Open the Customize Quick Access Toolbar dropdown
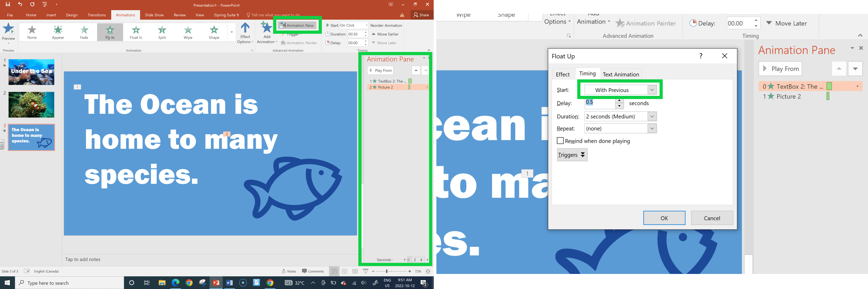The height and width of the screenshot is (289, 868). coord(56,5)
